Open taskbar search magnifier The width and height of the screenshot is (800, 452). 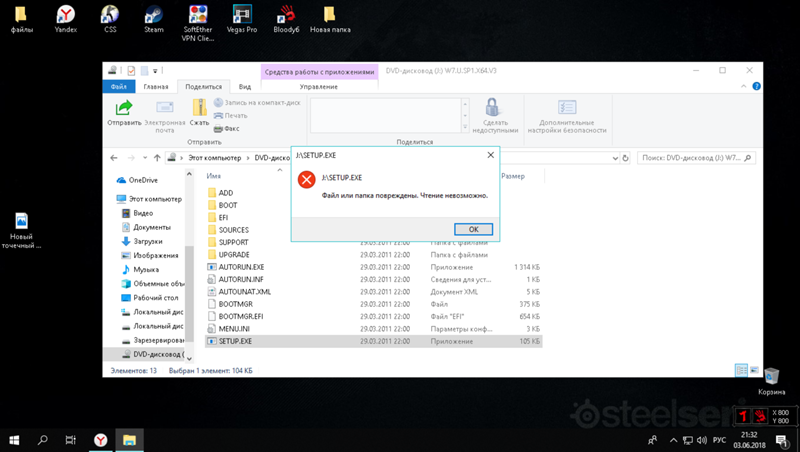point(43,440)
